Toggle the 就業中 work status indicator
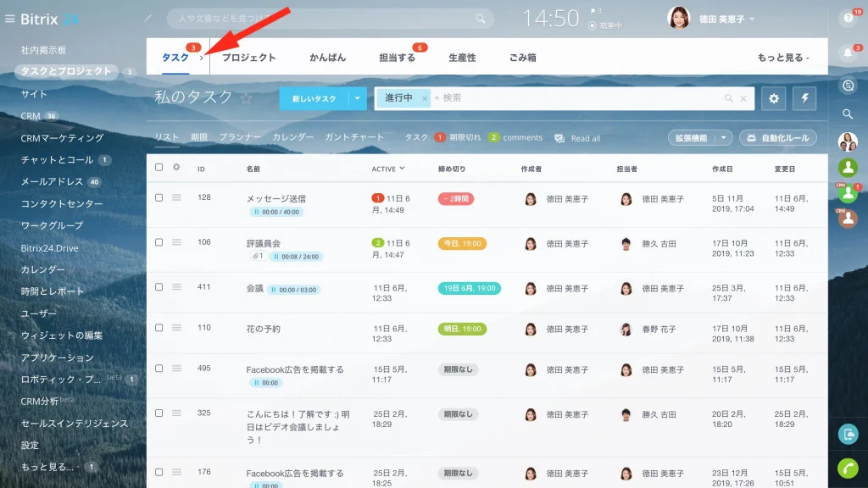 point(605,25)
